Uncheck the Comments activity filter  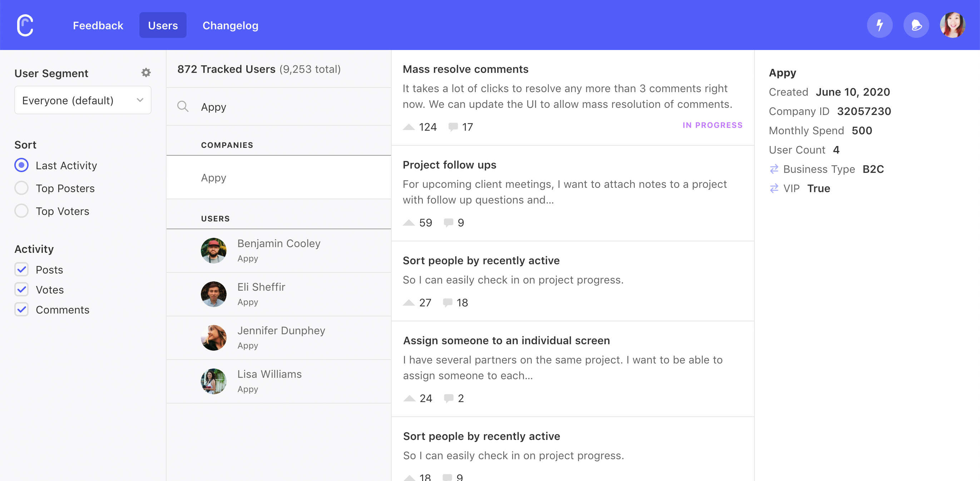coord(21,310)
